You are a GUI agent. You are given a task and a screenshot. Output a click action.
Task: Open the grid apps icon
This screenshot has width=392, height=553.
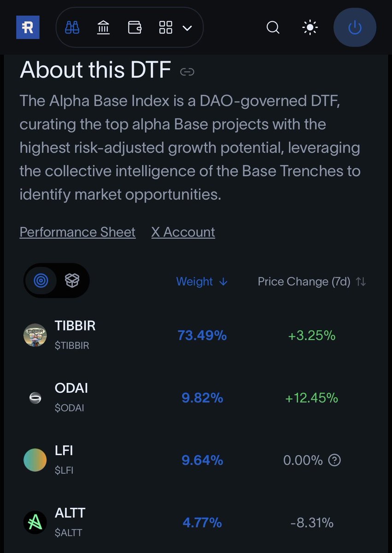click(x=166, y=28)
